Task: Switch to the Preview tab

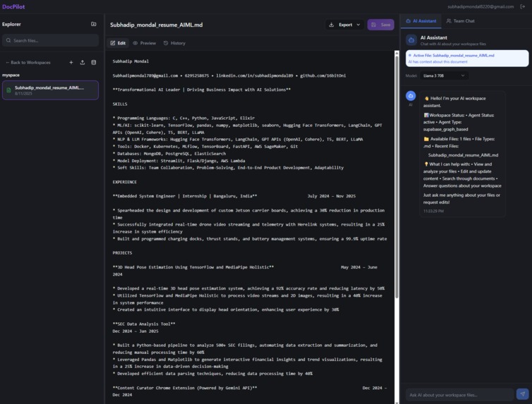Action: [x=145, y=43]
